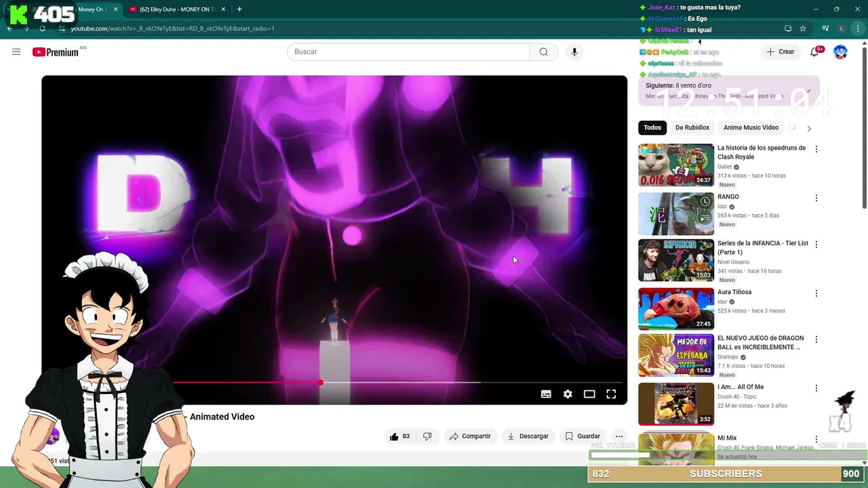Open video player settings gear

pyautogui.click(x=568, y=394)
